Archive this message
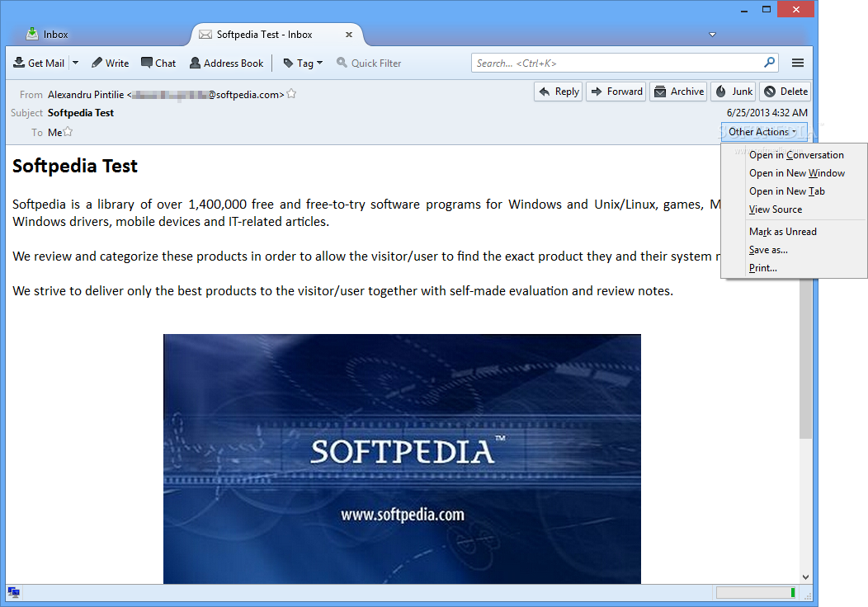The image size is (868, 607). point(679,92)
